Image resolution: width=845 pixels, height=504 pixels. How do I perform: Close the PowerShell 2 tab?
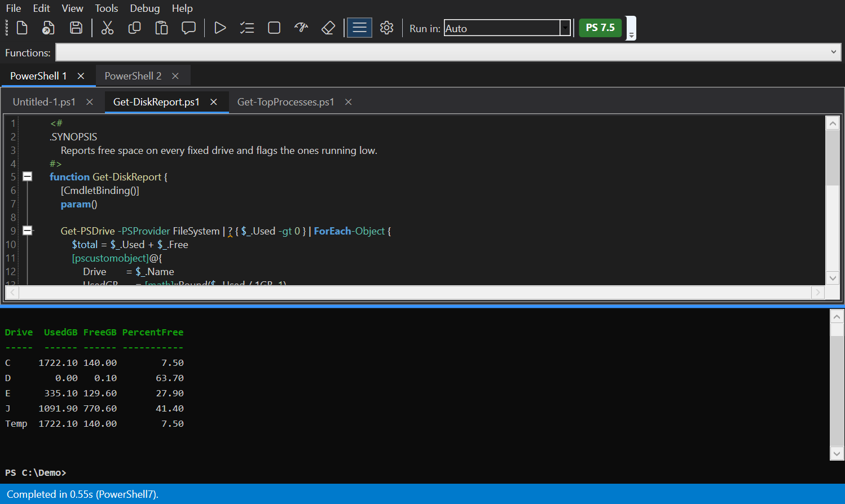pos(175,76)
